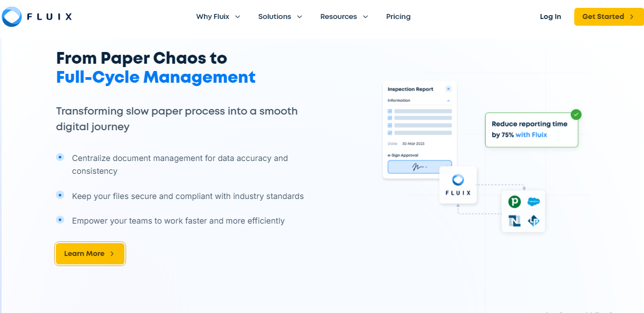Click the Salesforce cloud integration icon
644x313 pixels.
click(x=534, y=202)
